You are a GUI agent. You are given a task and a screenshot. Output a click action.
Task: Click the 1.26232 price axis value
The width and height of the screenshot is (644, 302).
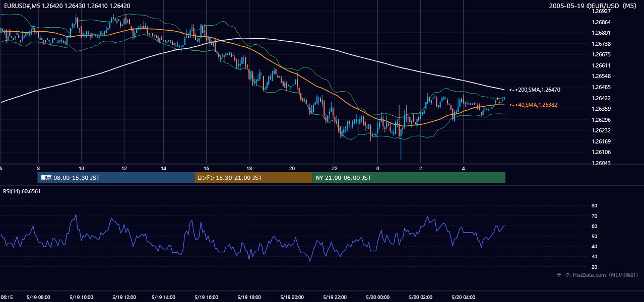[x=601, y=130]
